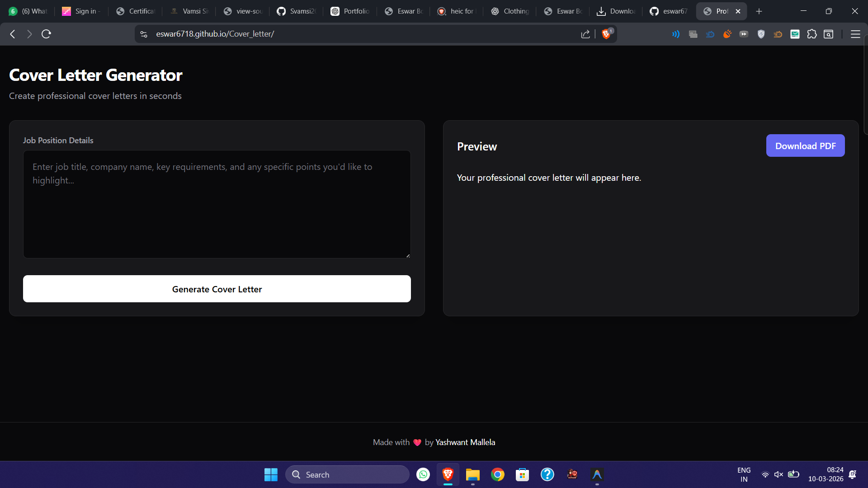Open a new browser tab
Viewport: 868px width, 488px height.
coord(759,11)
